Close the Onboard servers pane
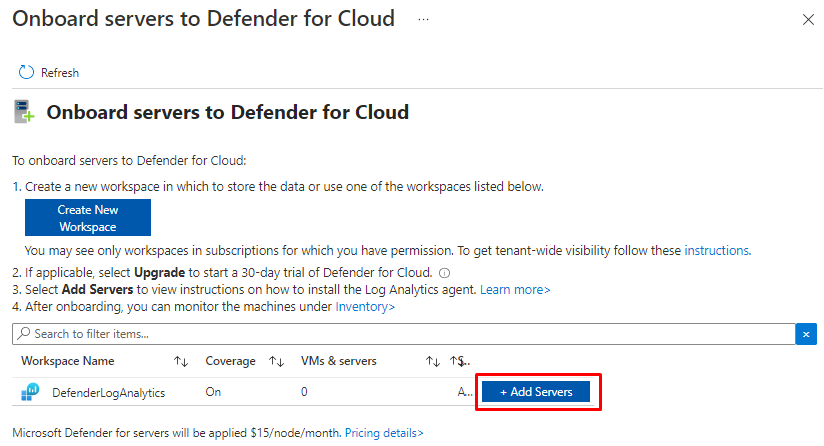 808,19
